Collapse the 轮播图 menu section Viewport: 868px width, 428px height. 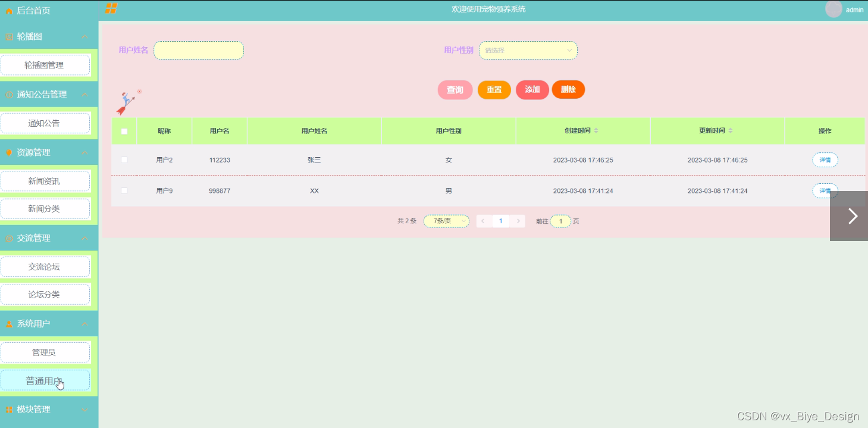(x=84, y=37)
